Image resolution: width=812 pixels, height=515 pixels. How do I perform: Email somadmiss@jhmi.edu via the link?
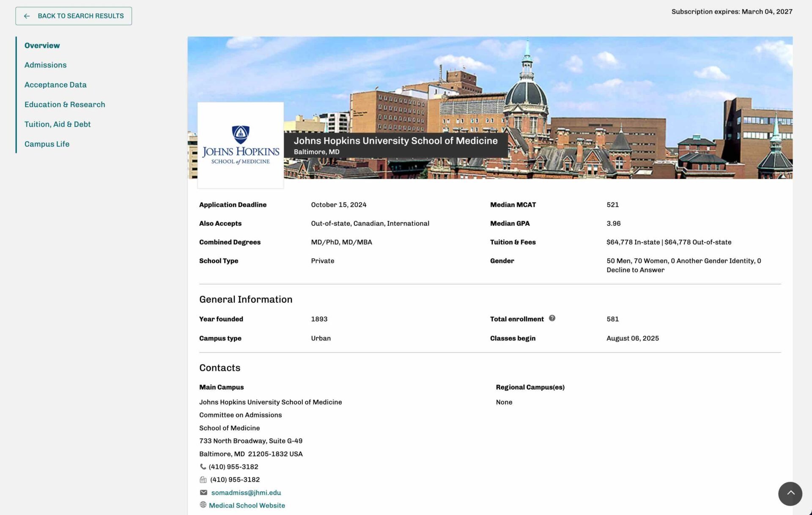(246, 492)
